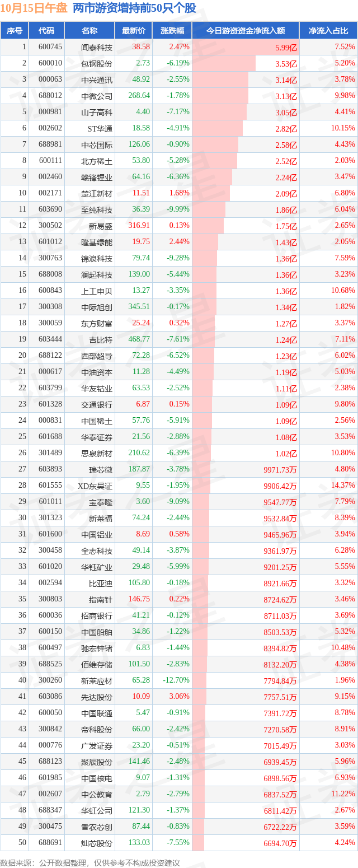The image size is (358, 868).
Task: Select the stock name 东方财富
Action: [x=97, y=324]
